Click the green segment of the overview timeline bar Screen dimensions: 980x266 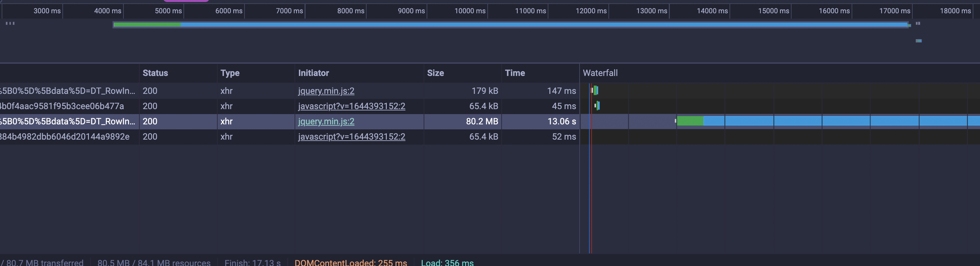147,25
